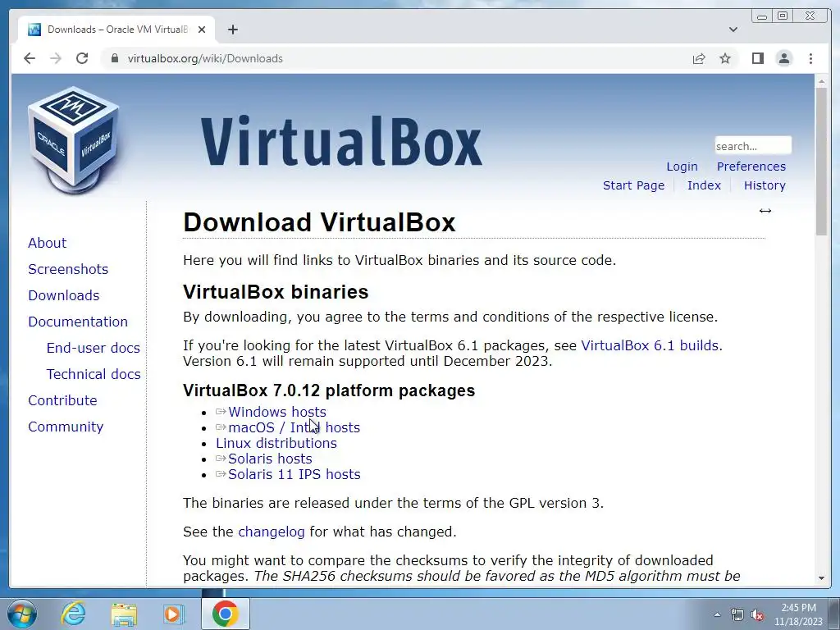
Task: Show hidden tray icons arrow
Action: coord(717,614)
